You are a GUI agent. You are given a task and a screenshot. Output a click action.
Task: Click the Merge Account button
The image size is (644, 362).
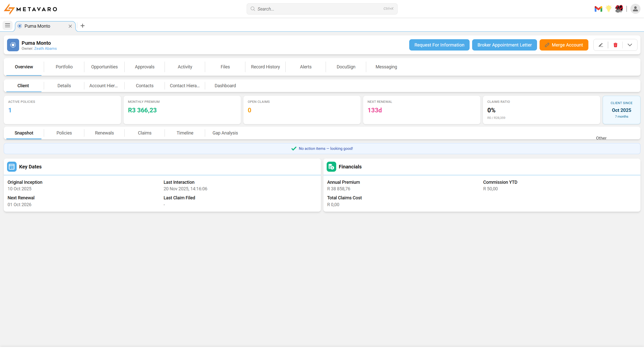(564, 45)
